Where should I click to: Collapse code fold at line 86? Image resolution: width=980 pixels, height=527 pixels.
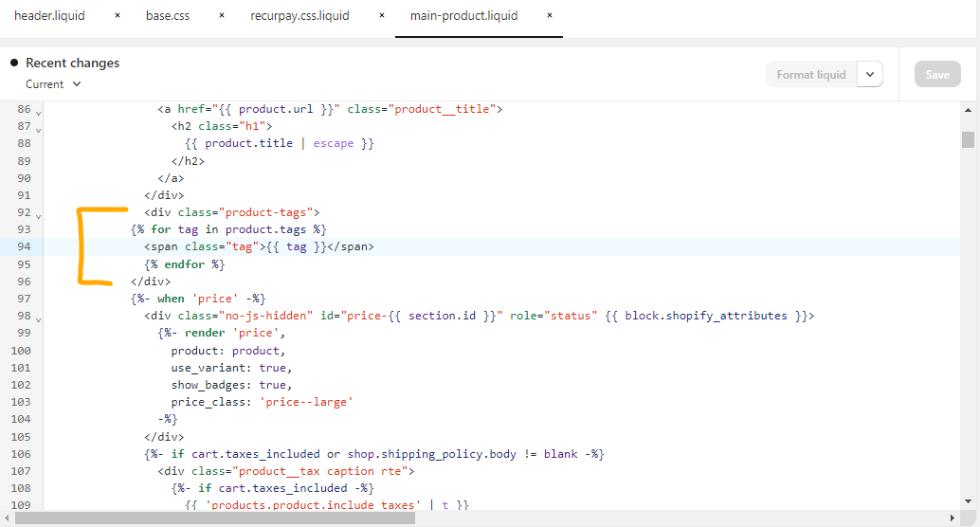[39, 113]
